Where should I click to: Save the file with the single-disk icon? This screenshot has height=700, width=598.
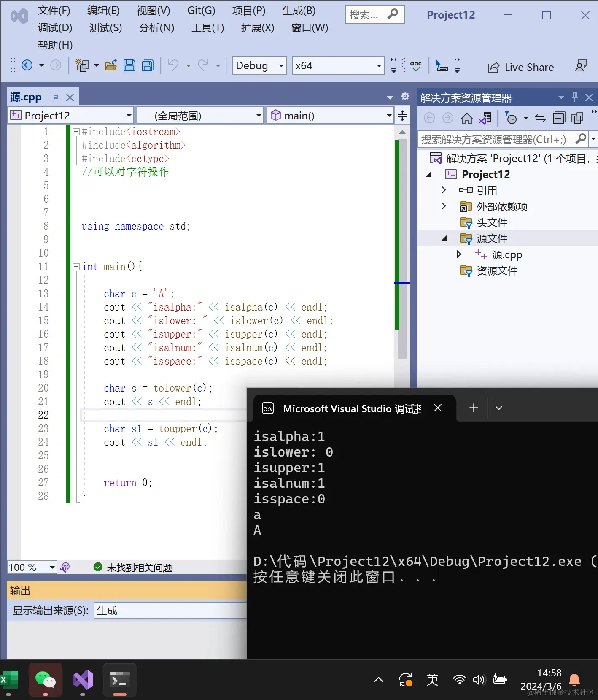[x=129, y=65]
